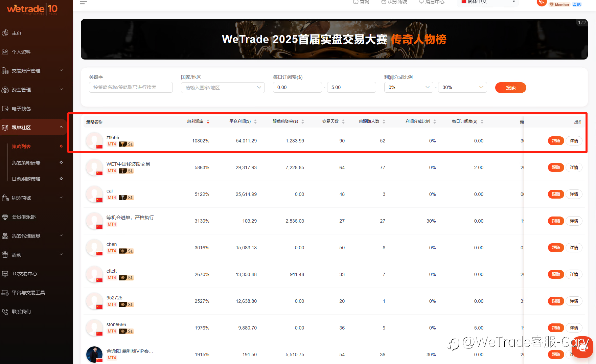Expand 活动 menu chevron
Image resolution: width=596 pixels, height=364 pixels.
coord(61,254)
